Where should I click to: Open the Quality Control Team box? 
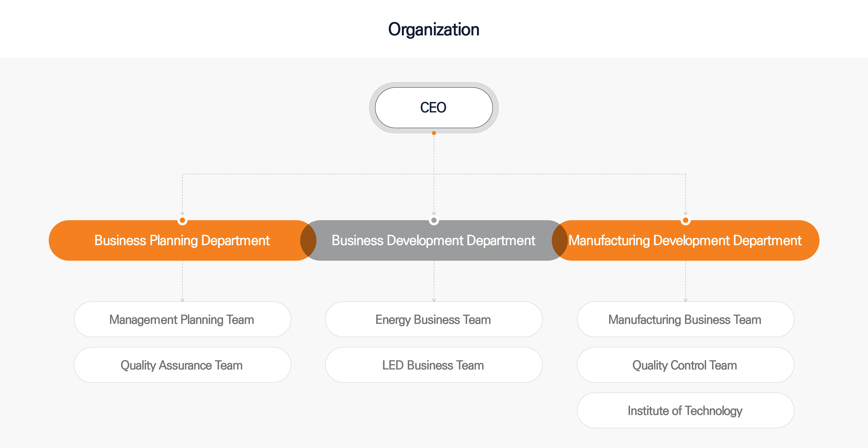click(685, 365)
